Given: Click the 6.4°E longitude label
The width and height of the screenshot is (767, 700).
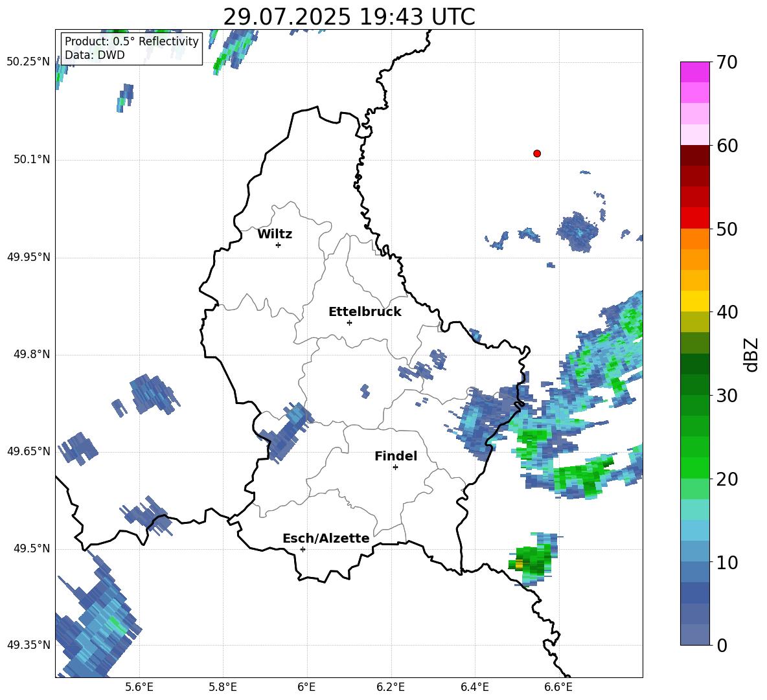Looking at the screenshot, I should (x=474, y=687).
